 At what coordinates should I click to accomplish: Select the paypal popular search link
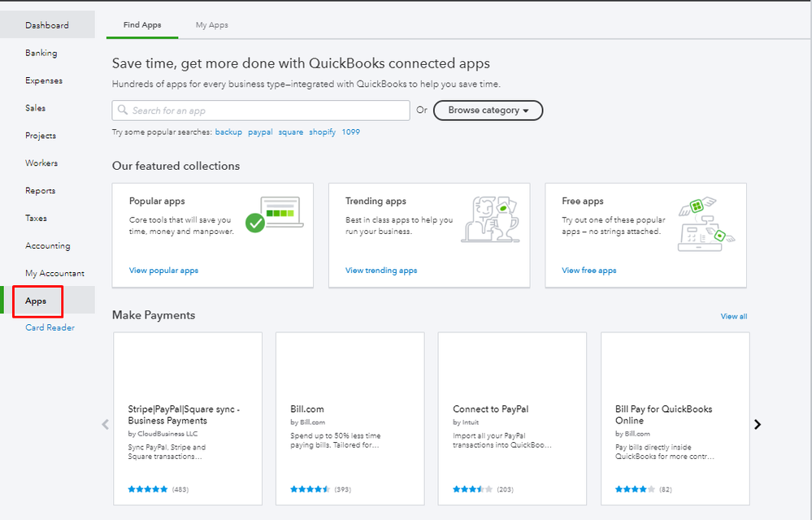tap(260, 132)
